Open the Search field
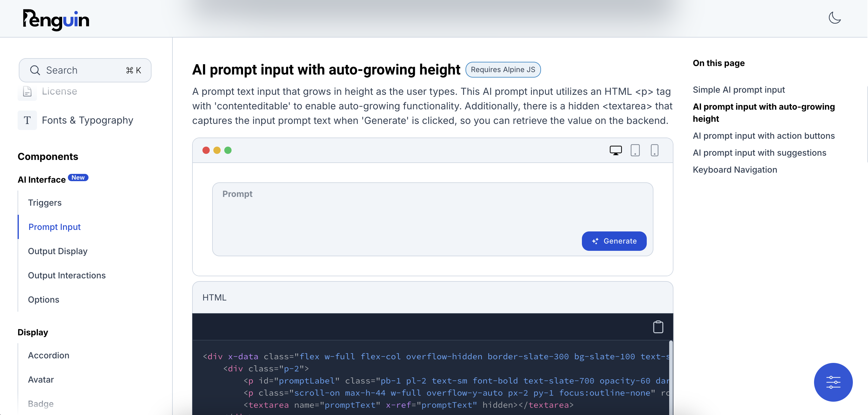Image resolution: width=868 pixels, height=415 pixels. click(x=85, y=70)
